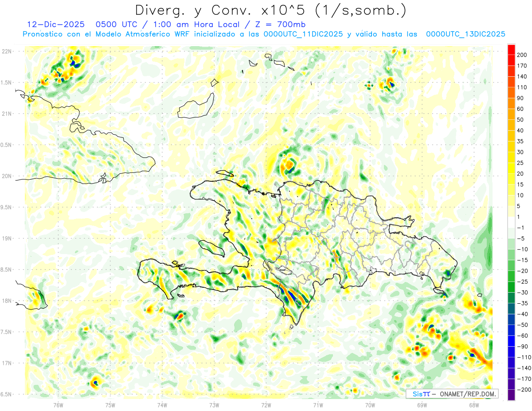Click the '140' colorbar value
This screenshot has width=532, height=411.
(522, 77)
